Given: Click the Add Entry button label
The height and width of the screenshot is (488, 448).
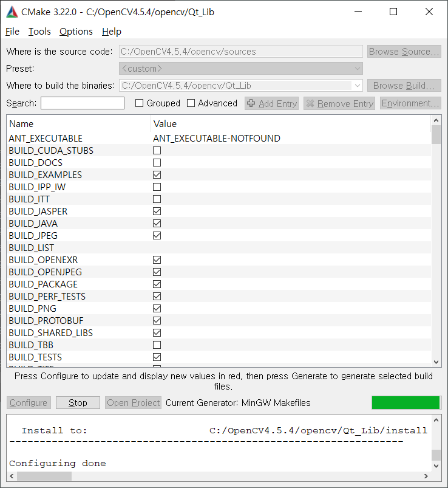Looking at the screenshot, I should point(277,103).
